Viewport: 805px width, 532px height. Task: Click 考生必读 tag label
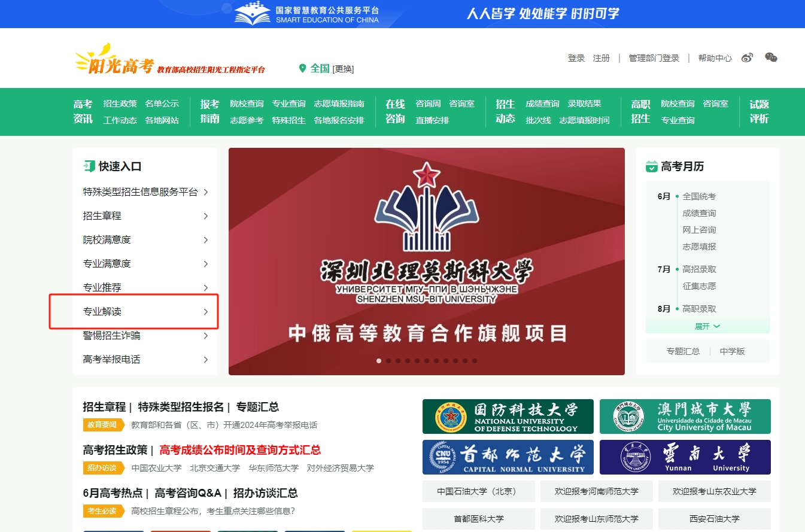103,511
